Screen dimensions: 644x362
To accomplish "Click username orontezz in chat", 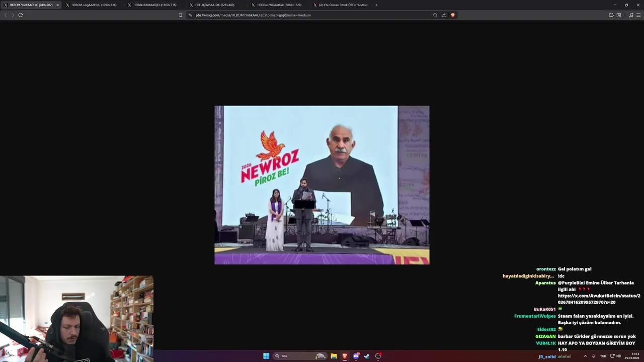I will (x=546, y=269).
